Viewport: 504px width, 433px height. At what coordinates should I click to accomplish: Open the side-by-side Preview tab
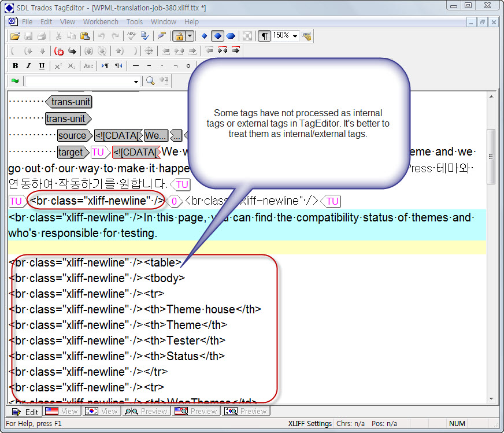point(146,411)
